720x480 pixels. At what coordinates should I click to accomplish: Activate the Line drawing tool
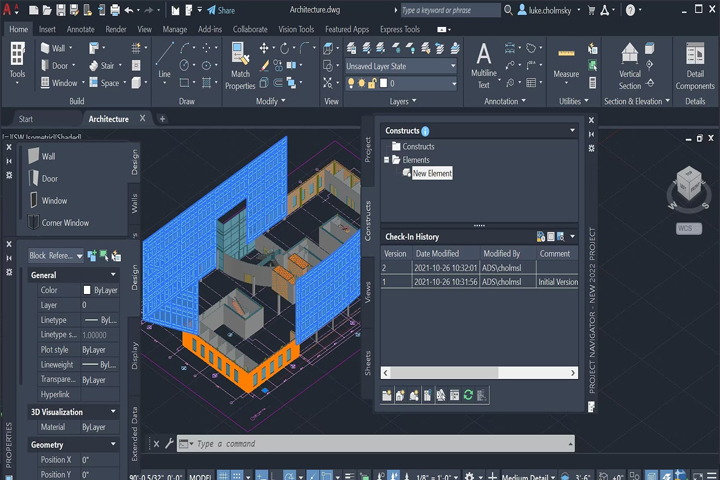pyautogui.click(x=164, y=60)
